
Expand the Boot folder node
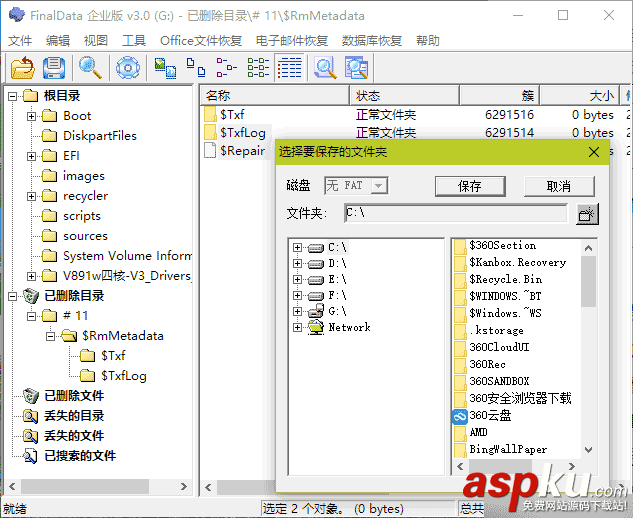click(31, 116)
